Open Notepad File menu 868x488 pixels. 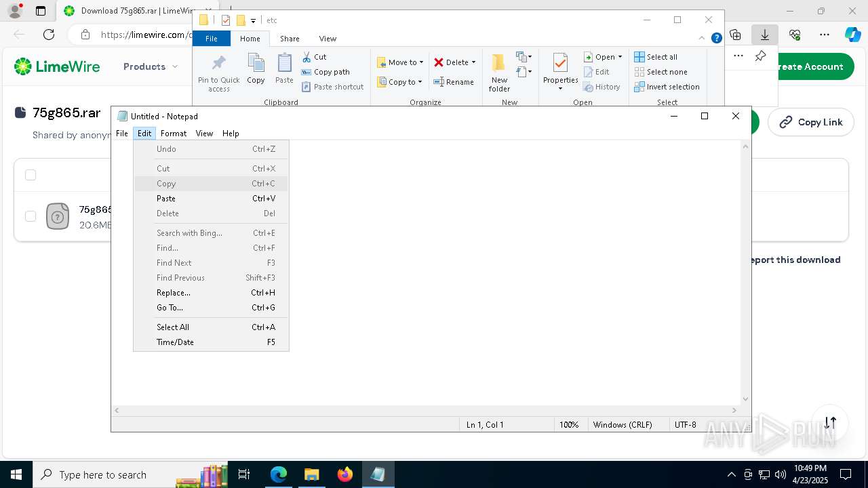[122, 134]
